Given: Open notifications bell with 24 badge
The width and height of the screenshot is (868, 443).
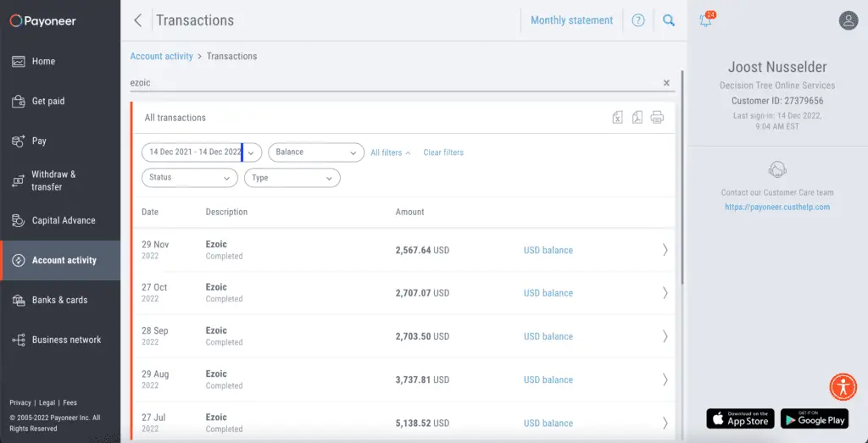Looking at the screenshot, I should pos(707,20).
